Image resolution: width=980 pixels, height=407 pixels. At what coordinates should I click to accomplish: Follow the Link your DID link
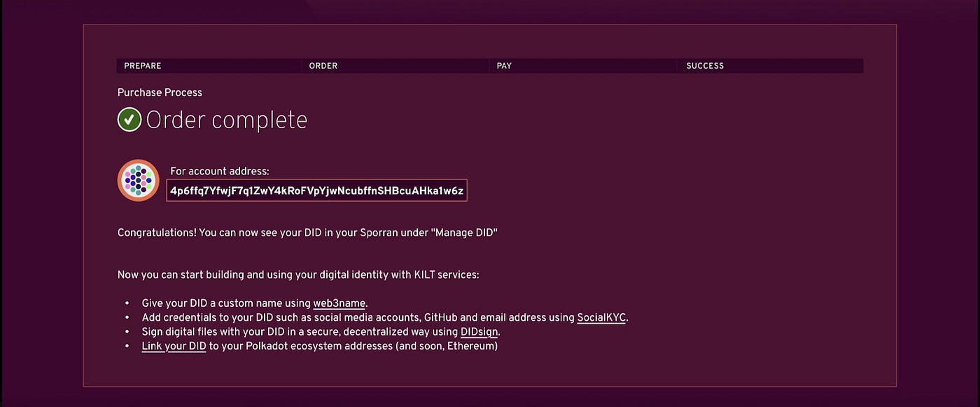(174, 346)
